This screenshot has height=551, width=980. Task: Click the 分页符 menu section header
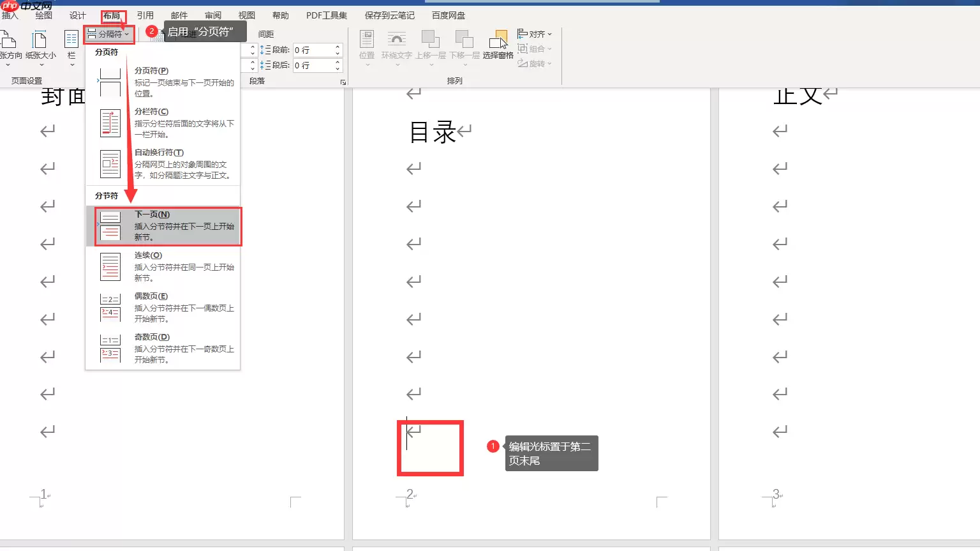click(x=107, y=52)
